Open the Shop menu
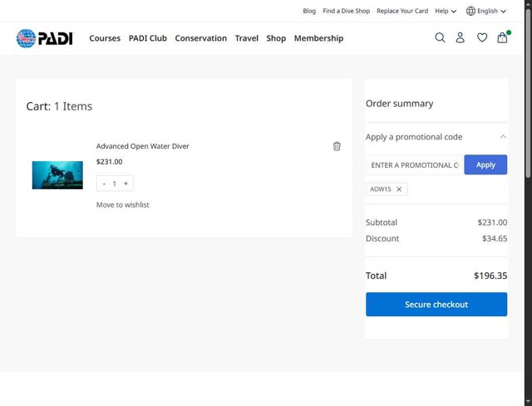 (276, 38)
